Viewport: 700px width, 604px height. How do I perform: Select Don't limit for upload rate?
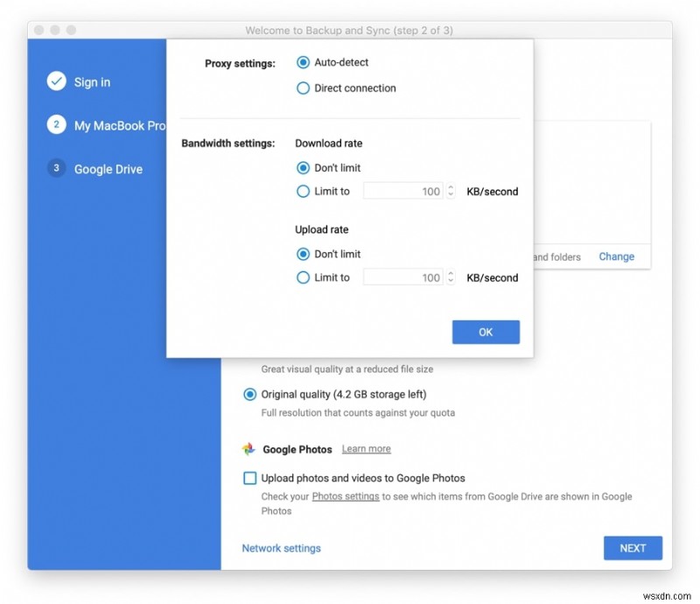click(x=303, y=254)
